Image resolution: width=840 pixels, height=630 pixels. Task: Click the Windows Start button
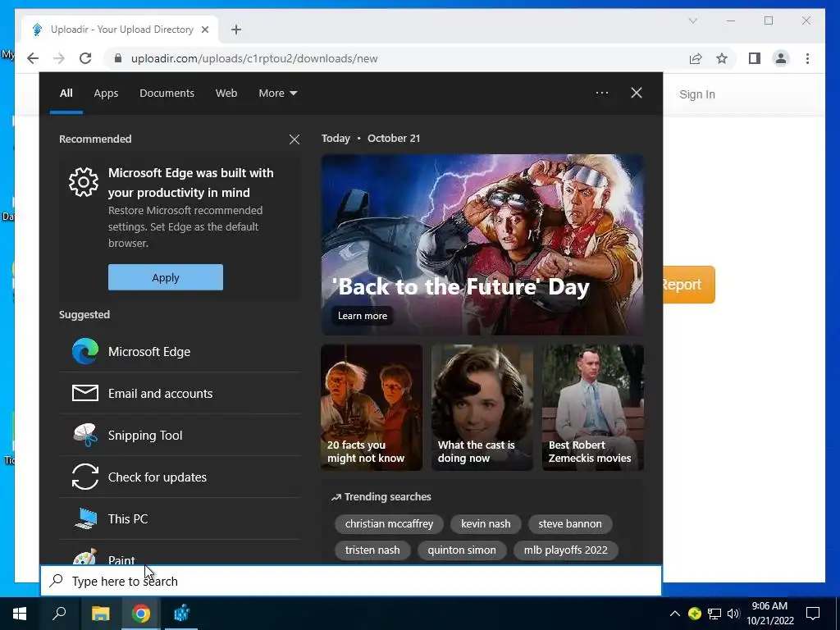pyautogui.click(x=20, y=614)
